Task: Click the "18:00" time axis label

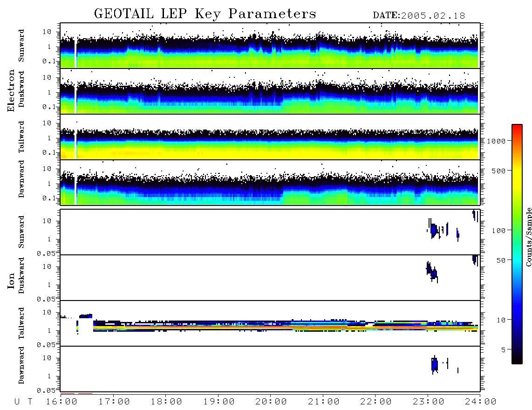Action: pyautogui.click(x=167, y=402)
